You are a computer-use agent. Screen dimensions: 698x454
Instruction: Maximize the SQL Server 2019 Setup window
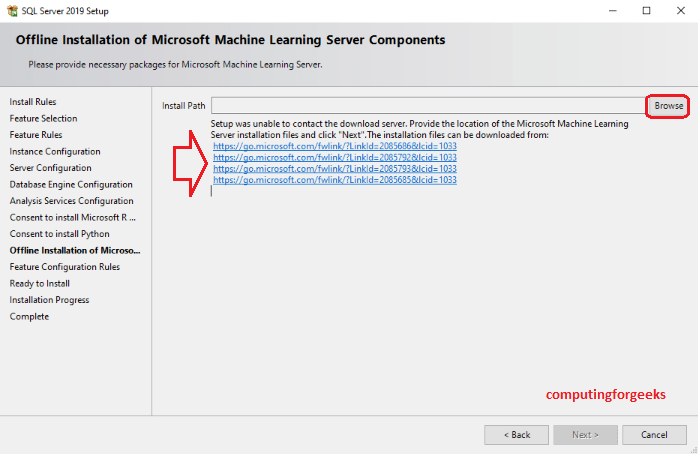646,11
